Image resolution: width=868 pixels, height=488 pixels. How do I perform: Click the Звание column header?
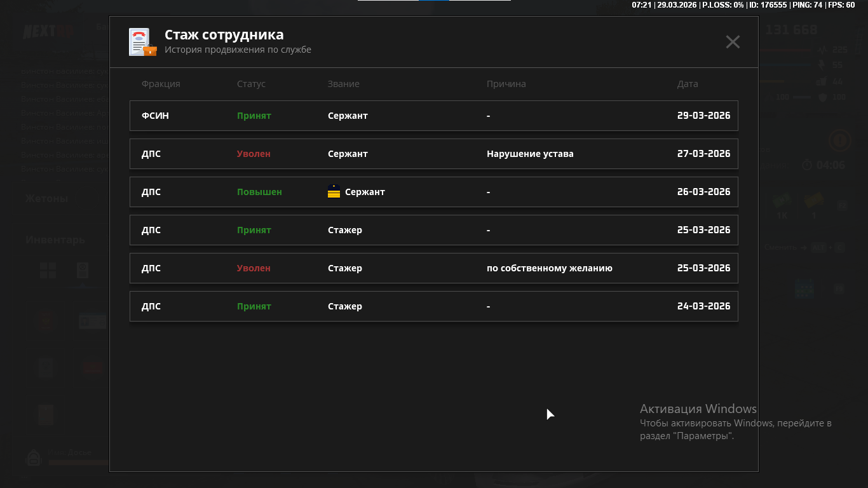tap(343, 84)
